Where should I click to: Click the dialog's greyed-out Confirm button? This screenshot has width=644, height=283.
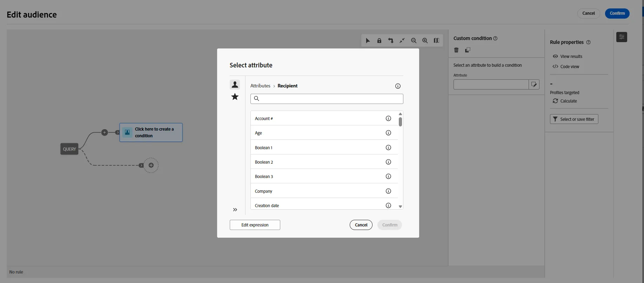(390, 225)
